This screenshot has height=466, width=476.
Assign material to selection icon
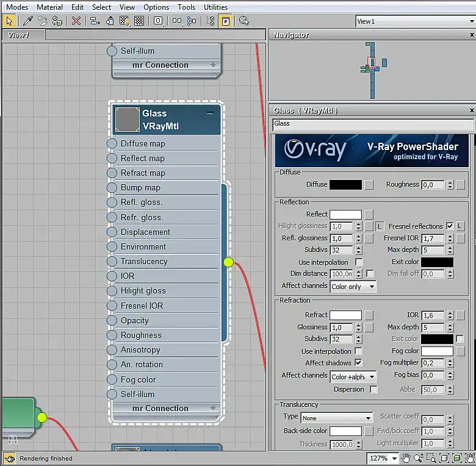pos(57,21)
